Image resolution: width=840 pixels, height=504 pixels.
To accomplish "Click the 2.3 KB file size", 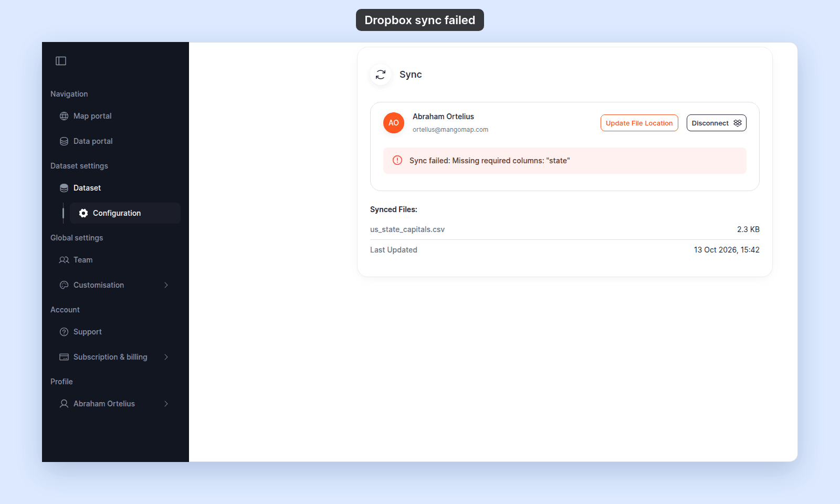I will pos(748,229).
